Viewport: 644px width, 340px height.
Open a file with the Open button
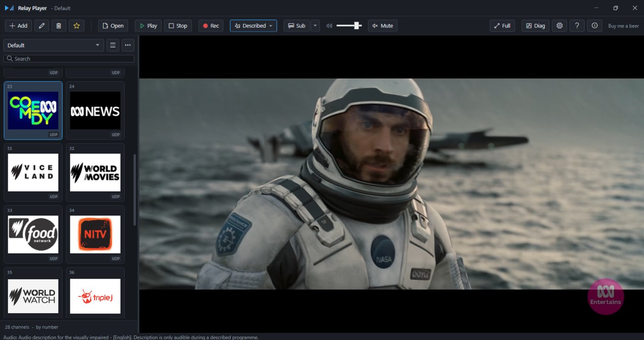tap(113, 26)
